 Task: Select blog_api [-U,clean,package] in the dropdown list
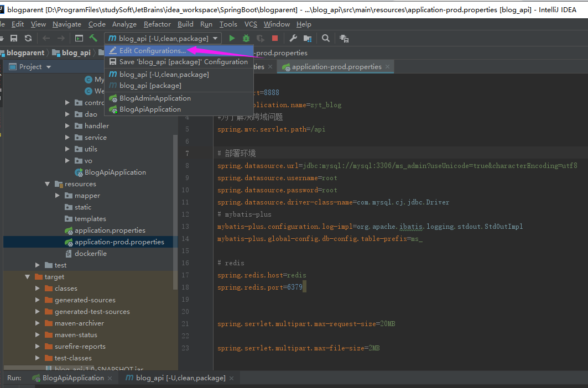[x=179, y=75]
